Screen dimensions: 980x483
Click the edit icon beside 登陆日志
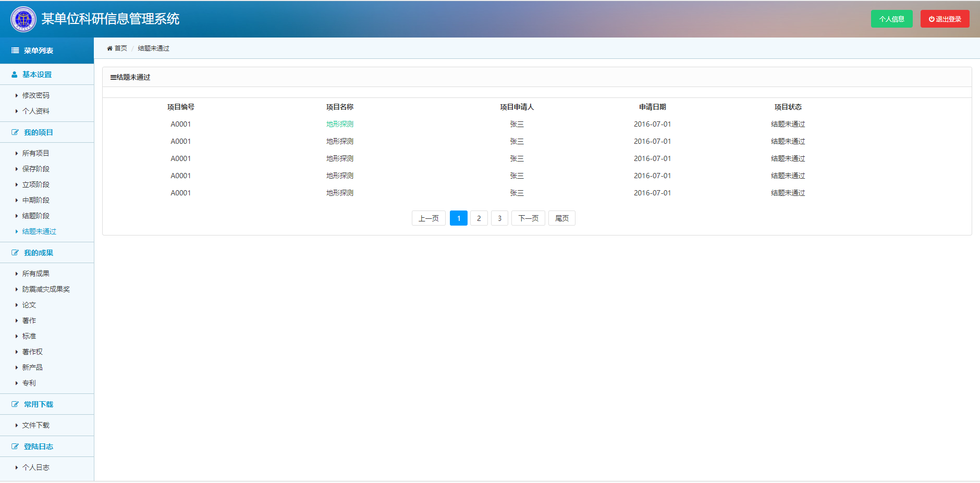coord(15,447)
